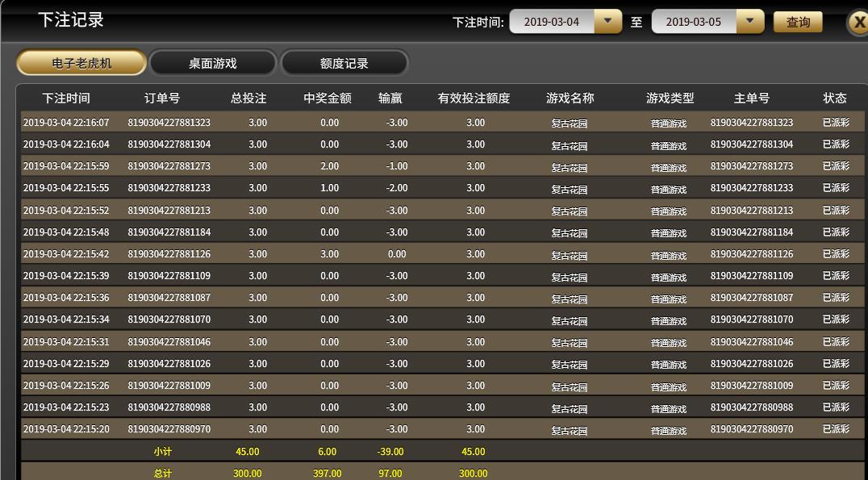
Task: Click the 中奖金额 column header
Action: [x=328, y=98]
